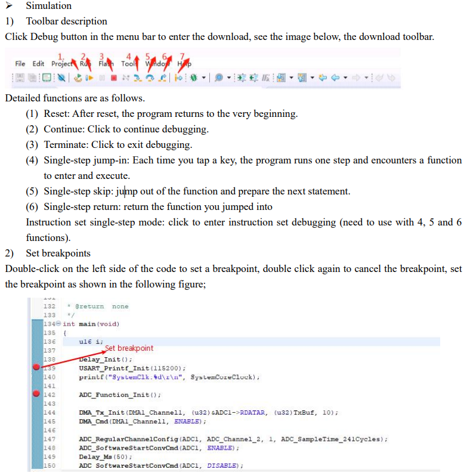This screenshot has width=473, height=476.
Task: Click the greyed Forward navigation arrow
Action: point(356,78)
